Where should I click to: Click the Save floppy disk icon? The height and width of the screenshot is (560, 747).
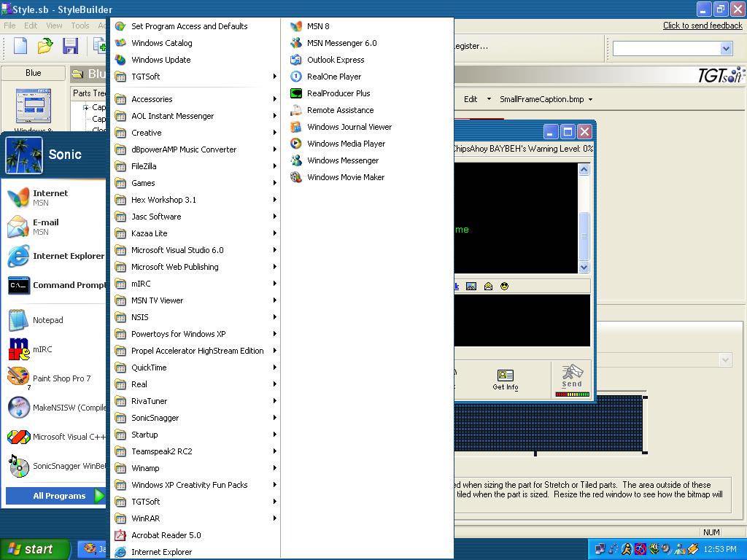(70, 46)
